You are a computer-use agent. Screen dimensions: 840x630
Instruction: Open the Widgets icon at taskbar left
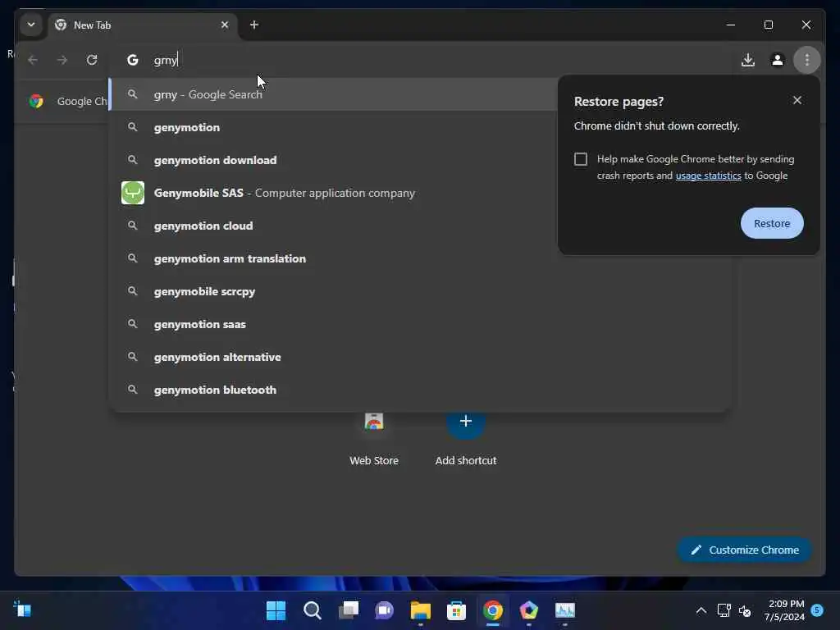click(22, 609)
